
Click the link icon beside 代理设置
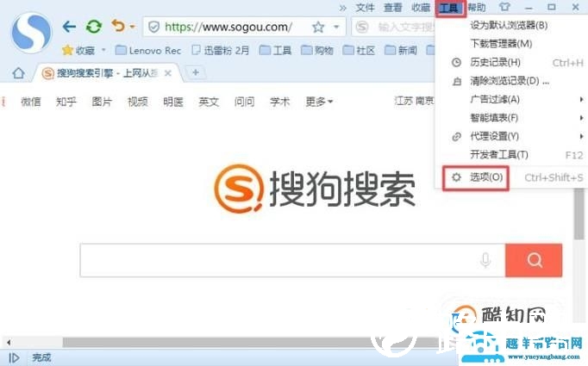click(456, 136)
